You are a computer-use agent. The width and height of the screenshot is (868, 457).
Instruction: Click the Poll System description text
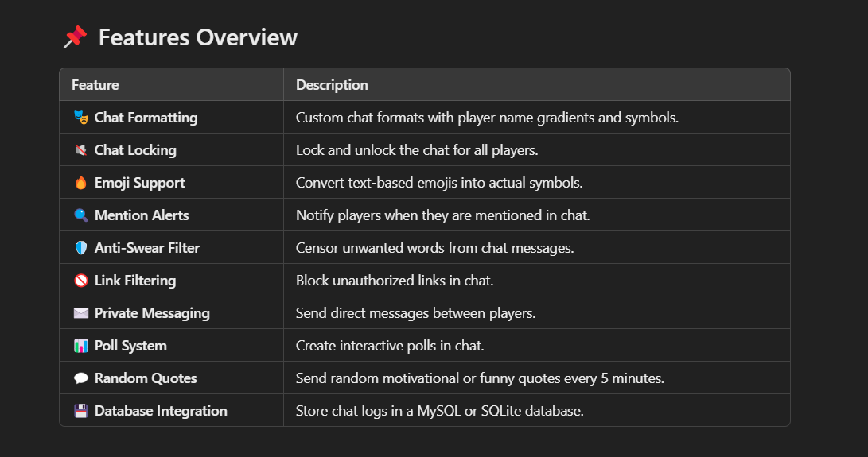pos(390,346)
